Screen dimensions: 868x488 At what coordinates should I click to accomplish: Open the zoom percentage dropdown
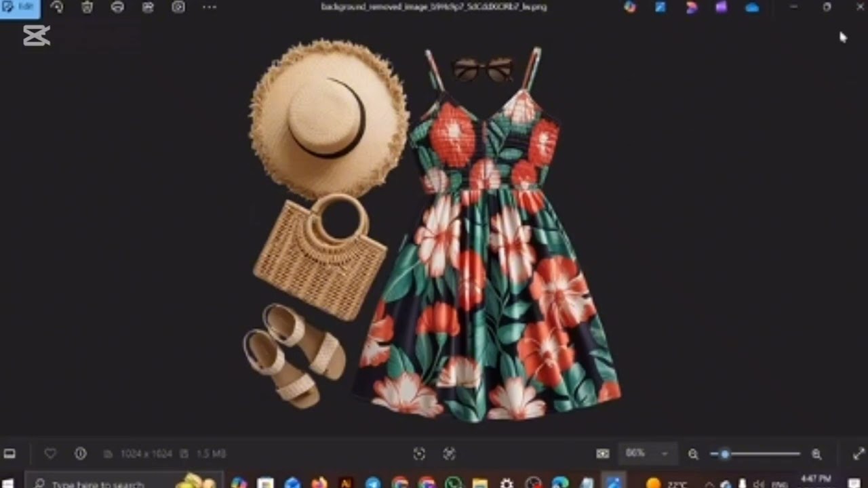[x=648, y=453]
